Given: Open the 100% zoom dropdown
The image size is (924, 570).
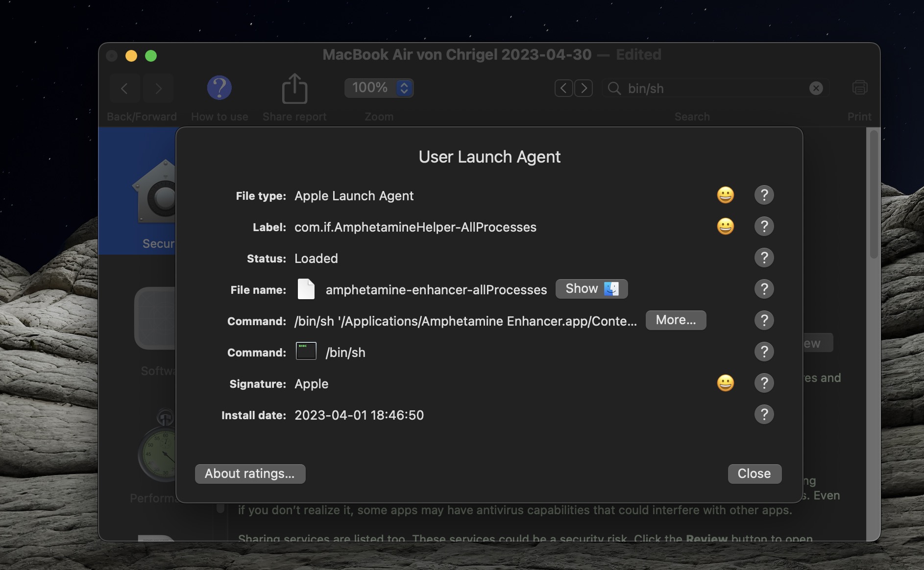Looking at the screenshot, I should (379, 88).
